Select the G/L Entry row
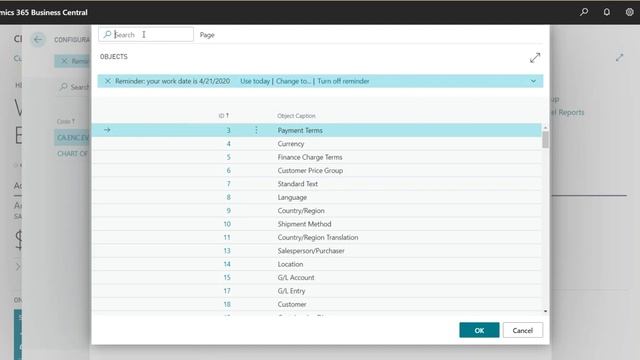The image size is (640, 360). (317, 291)
